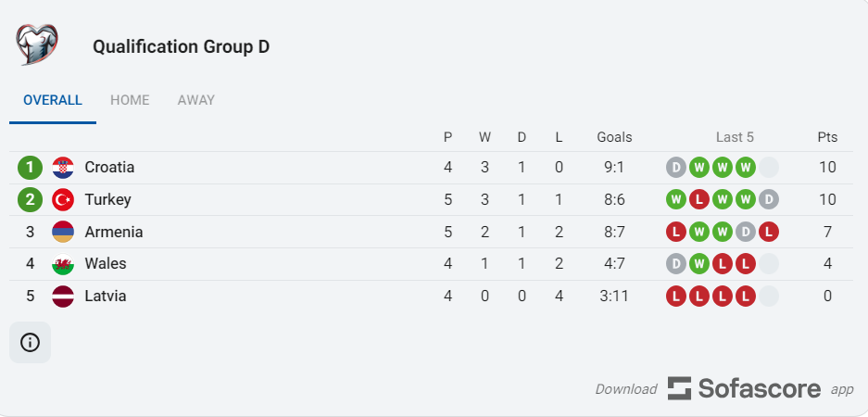Viewport: 868px width, 417px height.
Task: Click the Qualification Group D title
Action: coord(181,47)
